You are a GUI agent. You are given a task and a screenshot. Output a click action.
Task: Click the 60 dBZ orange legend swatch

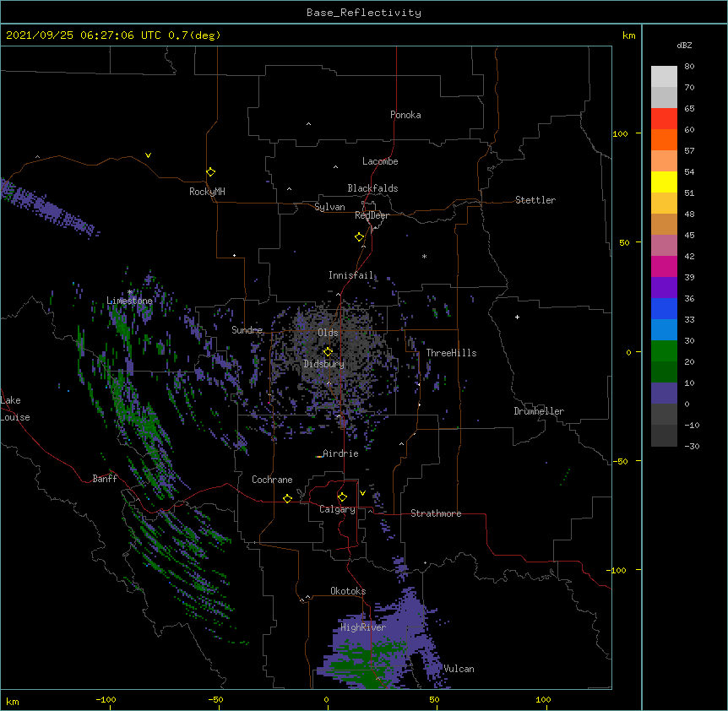coord(664,139)
